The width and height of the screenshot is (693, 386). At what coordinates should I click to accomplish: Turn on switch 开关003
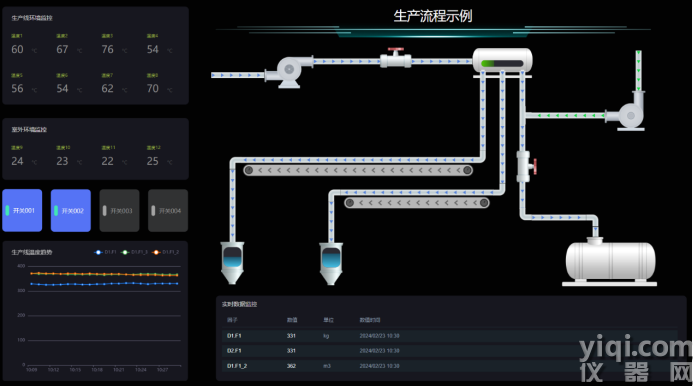click(x=119, y=210)
